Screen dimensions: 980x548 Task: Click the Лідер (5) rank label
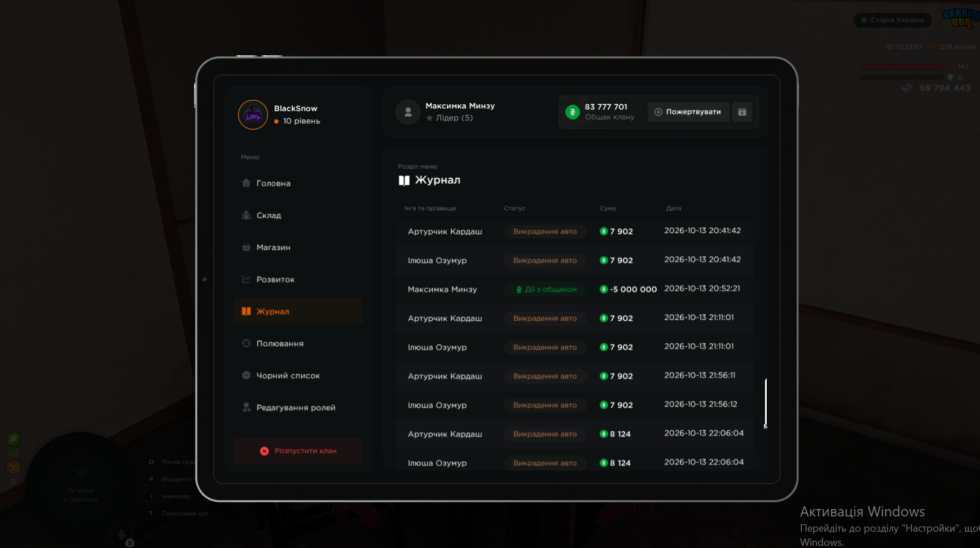(x=454, y=118)
